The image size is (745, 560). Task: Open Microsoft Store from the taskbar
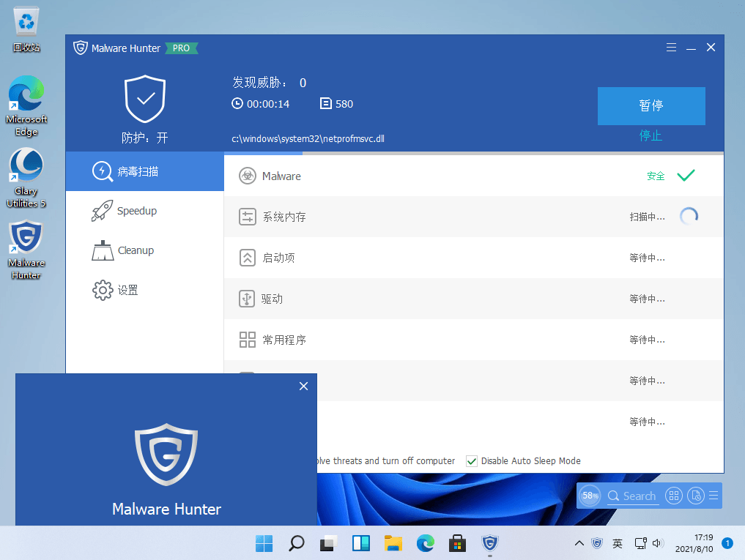point(457,543)
